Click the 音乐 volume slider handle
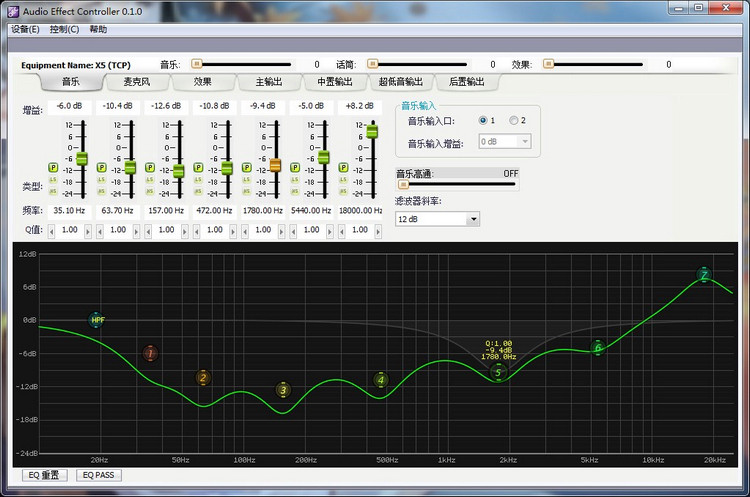Screen dimensions: 750x497 197,64
